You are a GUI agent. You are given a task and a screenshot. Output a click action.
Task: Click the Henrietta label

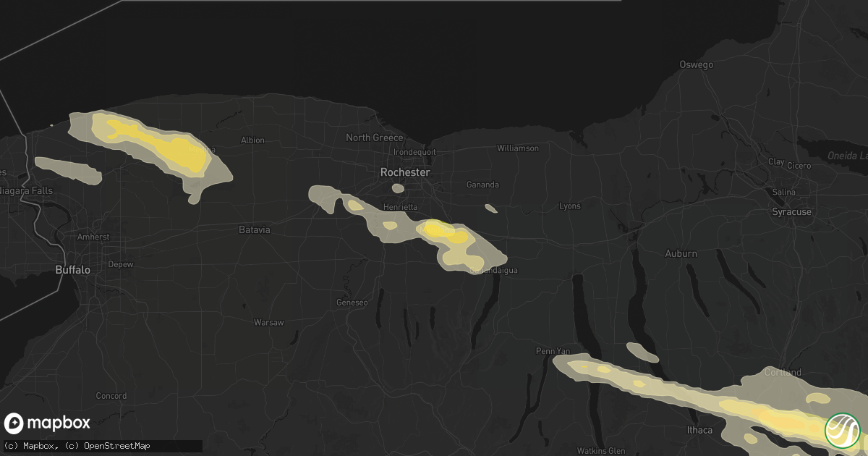point(401,207)
